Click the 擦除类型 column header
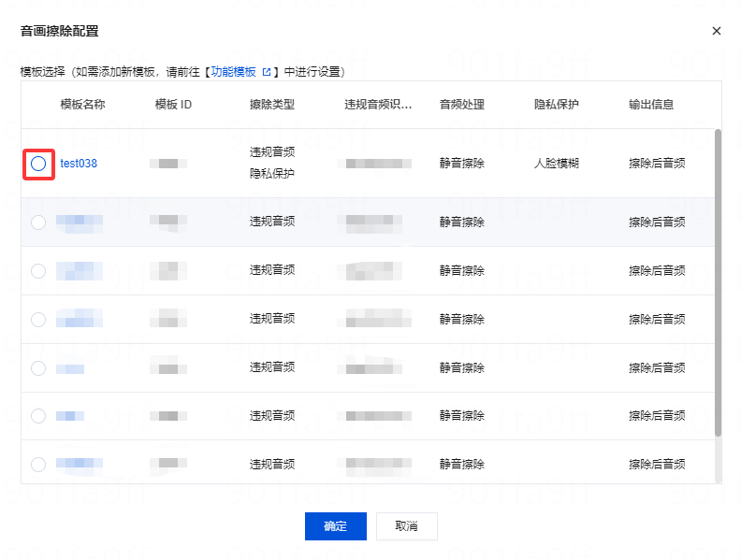 click(x=272, y=105)
